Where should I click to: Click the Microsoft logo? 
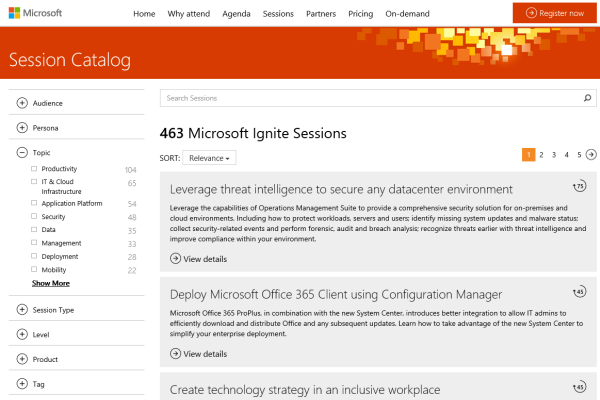click(36, 14)
